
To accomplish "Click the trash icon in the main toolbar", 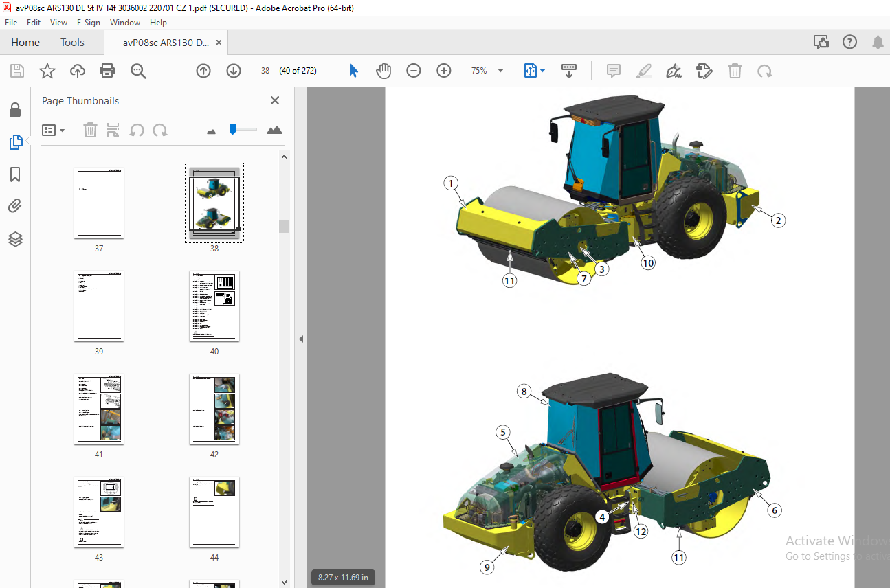I will [x=735, y=71].
